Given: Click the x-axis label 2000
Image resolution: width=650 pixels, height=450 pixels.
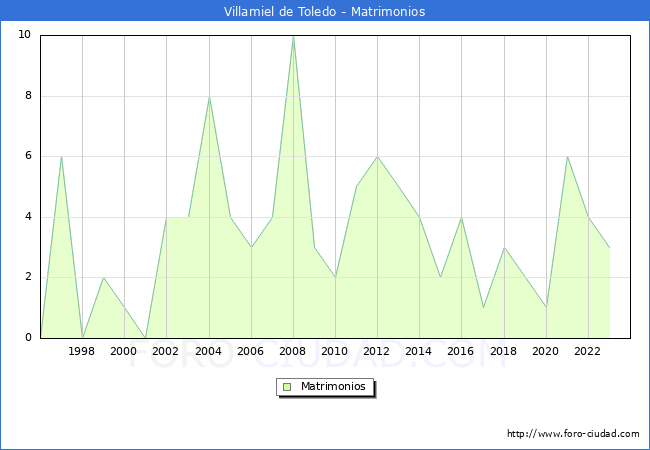Looking at the screenshot, I should point(124,351).
